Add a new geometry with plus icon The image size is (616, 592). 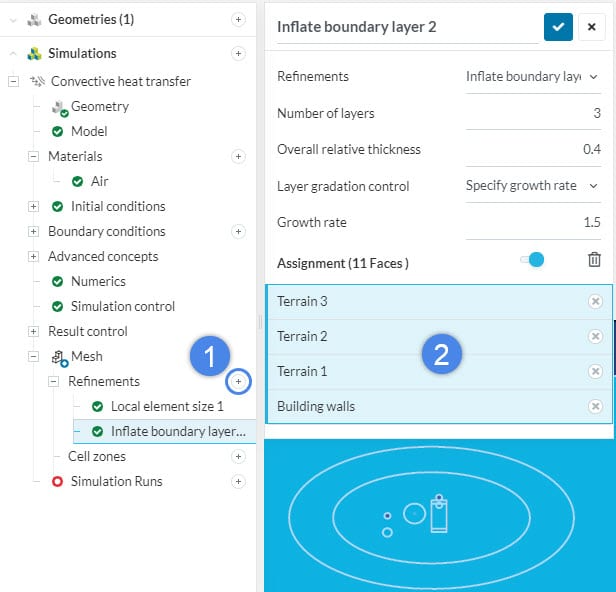click(238, 19)
